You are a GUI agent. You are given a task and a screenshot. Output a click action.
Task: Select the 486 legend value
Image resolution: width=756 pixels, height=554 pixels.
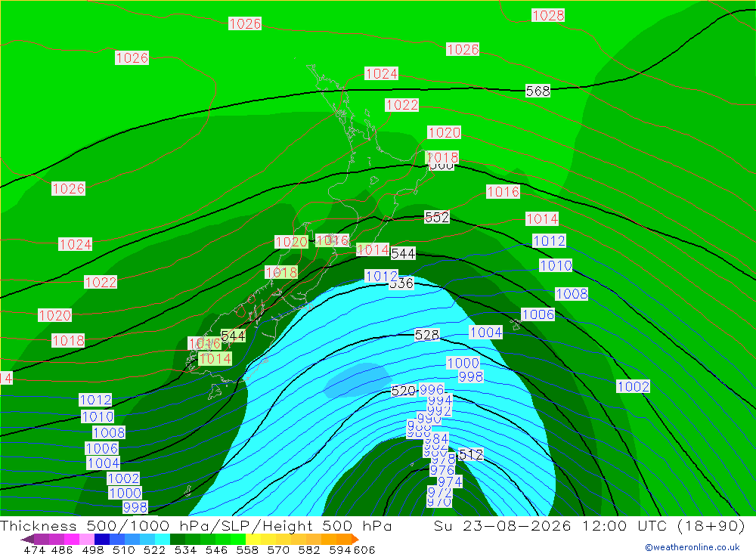(62, 549)
